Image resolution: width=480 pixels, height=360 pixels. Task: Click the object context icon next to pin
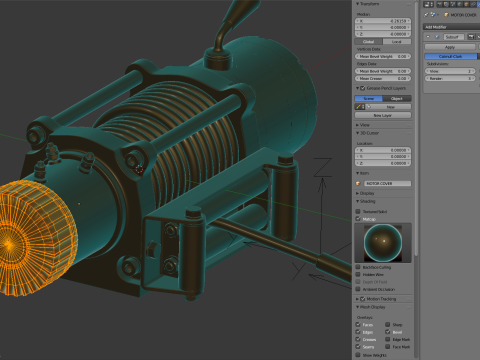pos(433,15)
